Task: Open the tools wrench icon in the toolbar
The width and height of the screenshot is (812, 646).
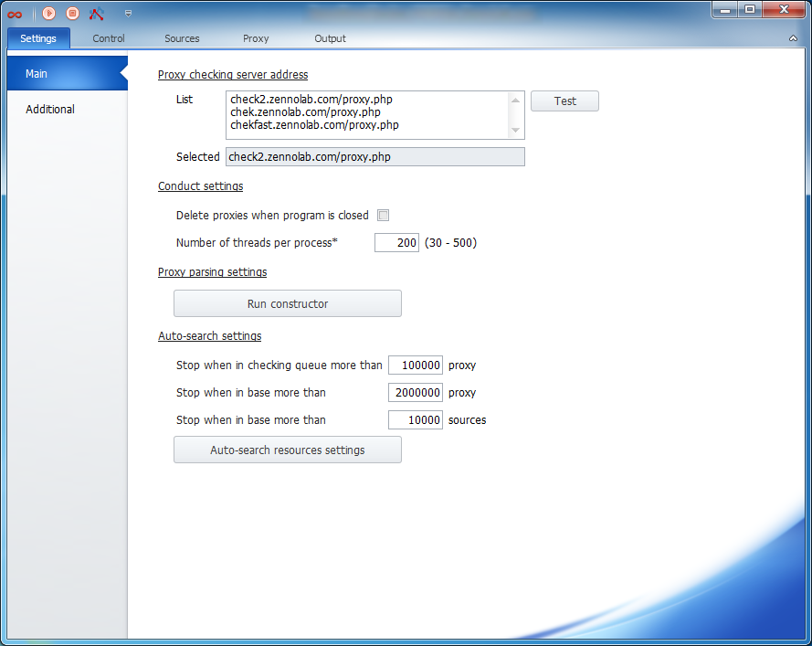Action: [x=96, y=14]
